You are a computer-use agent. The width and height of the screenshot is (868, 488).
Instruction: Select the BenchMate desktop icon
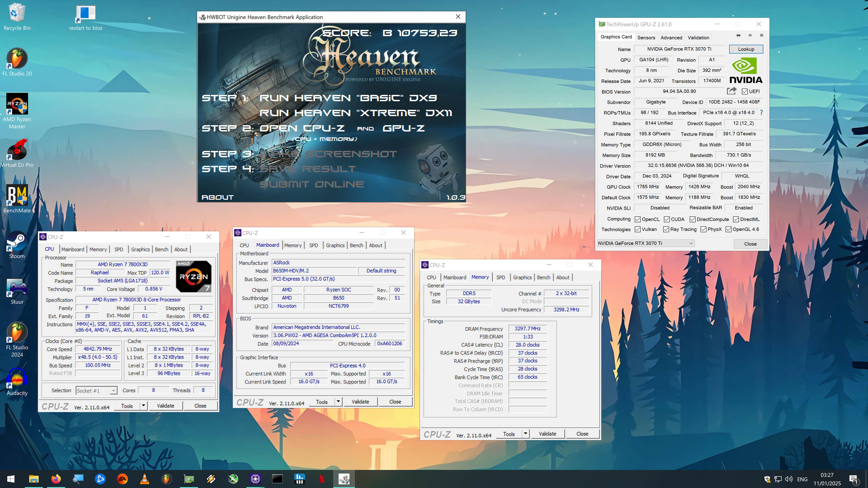17,199
